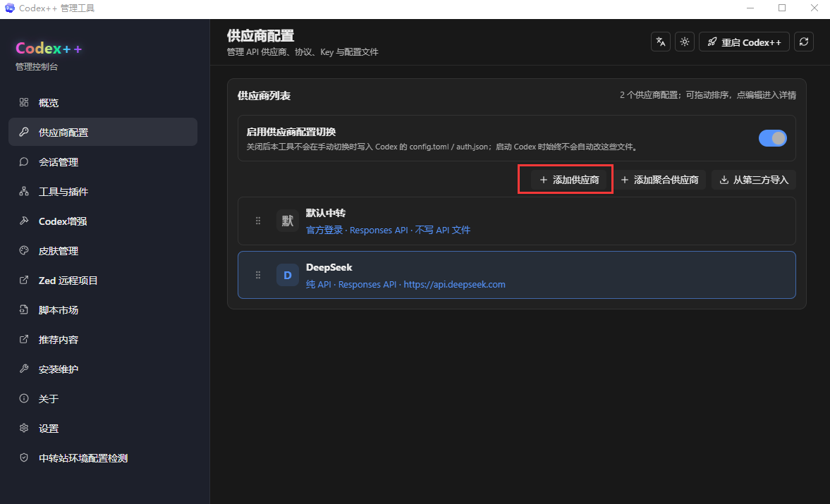Click the drag handle of DeepSeek row

pos(258,275)
